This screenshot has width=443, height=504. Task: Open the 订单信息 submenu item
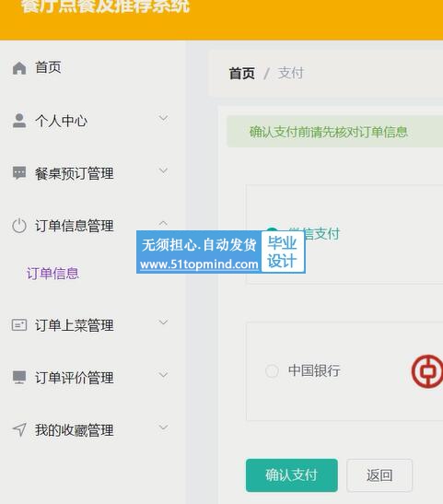coord(52,274)
